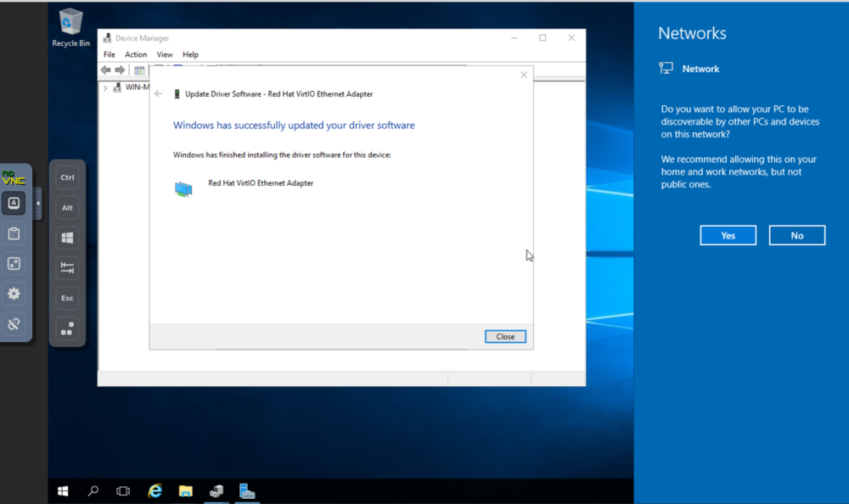849x504 pixels.
Task: Open the View menu in Device Manager
Action: (x=165, y=54)
